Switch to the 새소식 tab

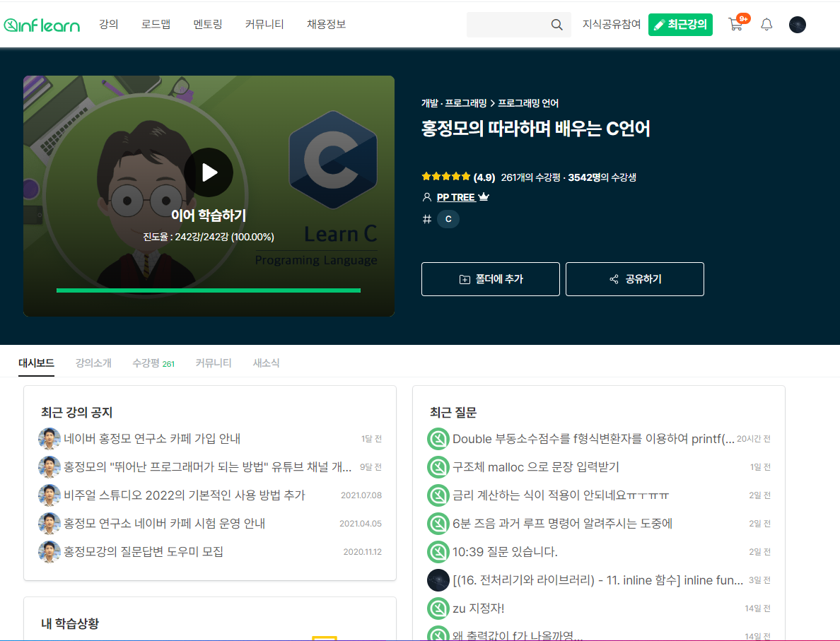(267, 363)
